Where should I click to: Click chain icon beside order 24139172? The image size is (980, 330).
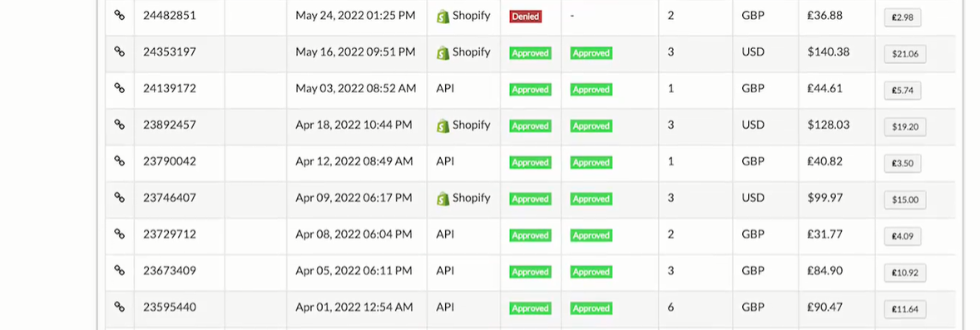coord(119,88)
